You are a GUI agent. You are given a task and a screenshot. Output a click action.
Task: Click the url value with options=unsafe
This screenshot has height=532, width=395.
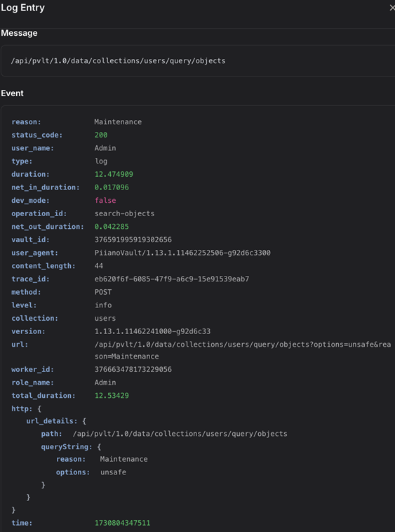click(x=243, y=350)
